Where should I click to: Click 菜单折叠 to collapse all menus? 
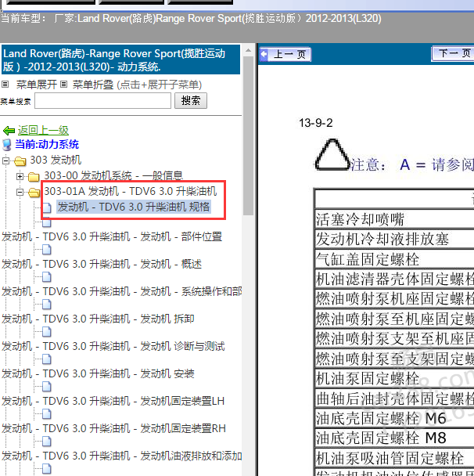(x=93, y=85)
